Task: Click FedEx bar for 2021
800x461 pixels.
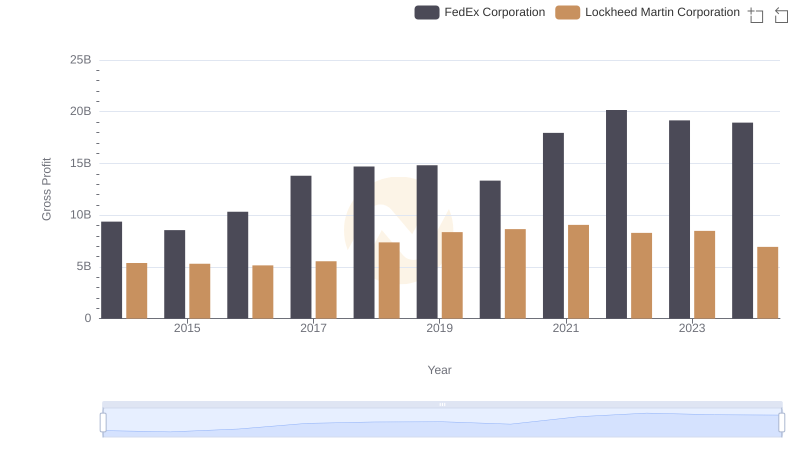Action: click(x=553, y=225)
